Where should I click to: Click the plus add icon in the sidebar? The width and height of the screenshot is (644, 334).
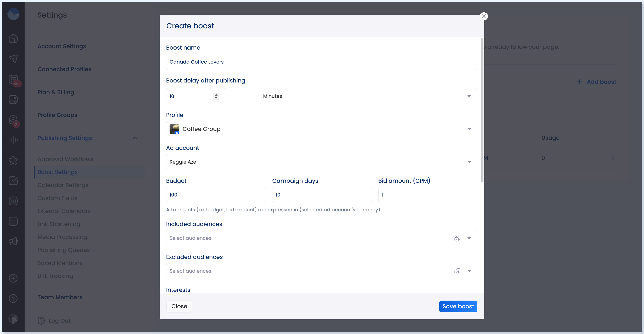[x=13, y=278]
